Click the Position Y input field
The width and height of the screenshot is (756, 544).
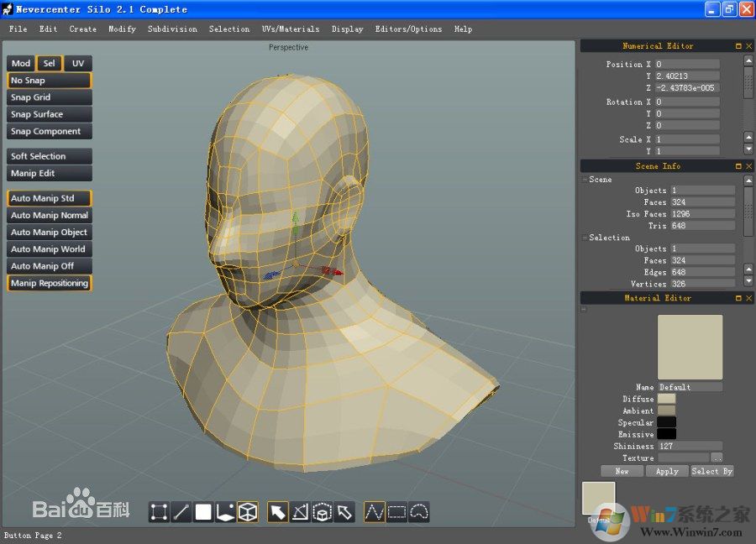tap(687, 76)
